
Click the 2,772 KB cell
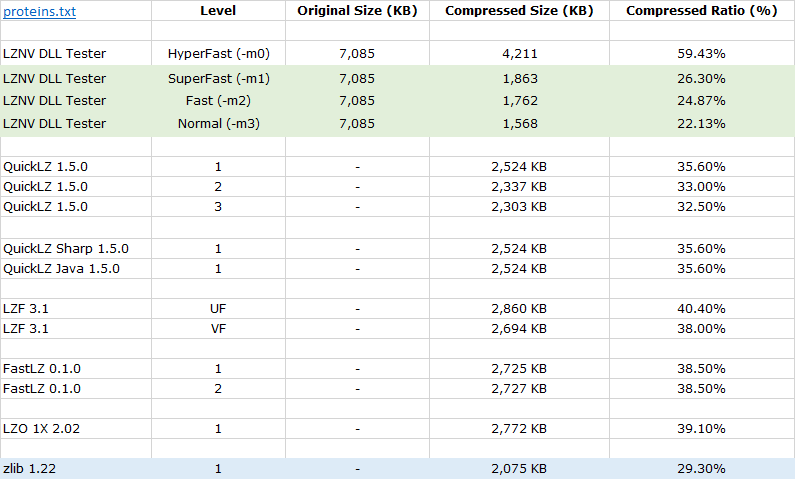[x=519, y=428]
